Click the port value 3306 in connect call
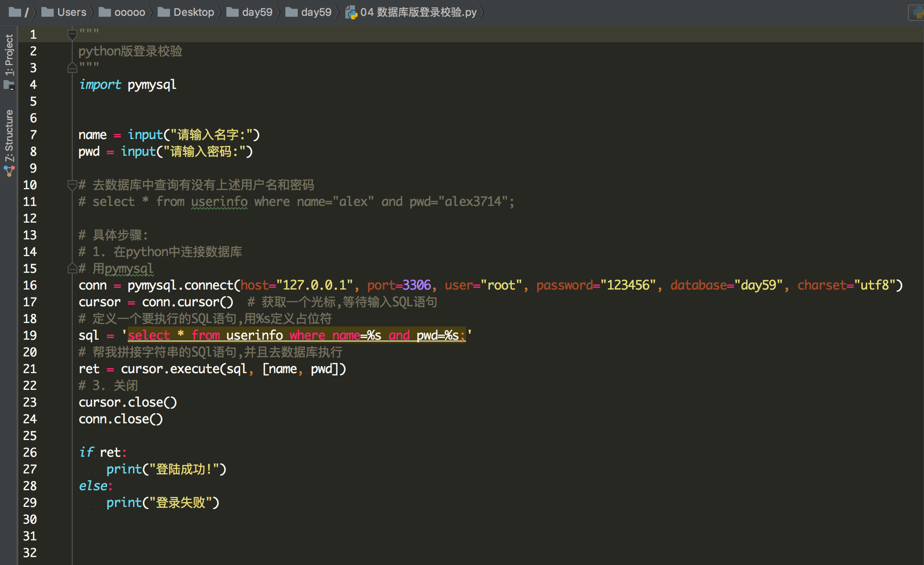Viewport: 924px width, 565px height. click(416, 285)
